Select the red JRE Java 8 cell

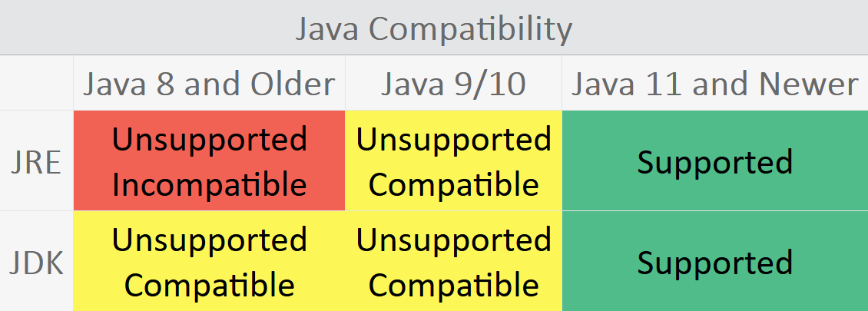[x=209, y=161]
